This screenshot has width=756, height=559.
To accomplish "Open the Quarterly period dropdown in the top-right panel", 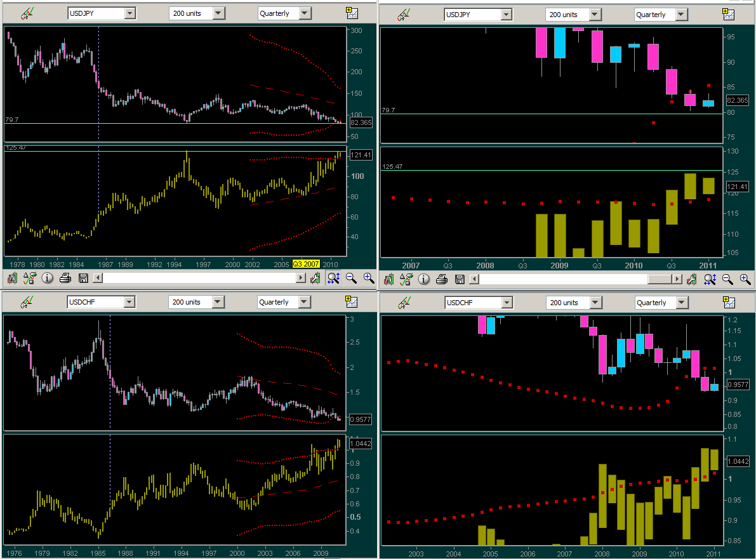I will click(681, 15).
